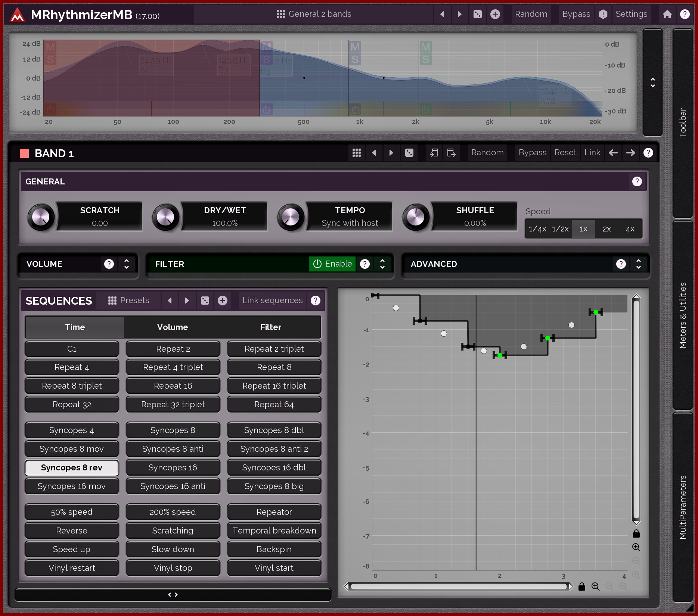
Task: Click the Dry/Wet knob
Action: tap(165, 217)
